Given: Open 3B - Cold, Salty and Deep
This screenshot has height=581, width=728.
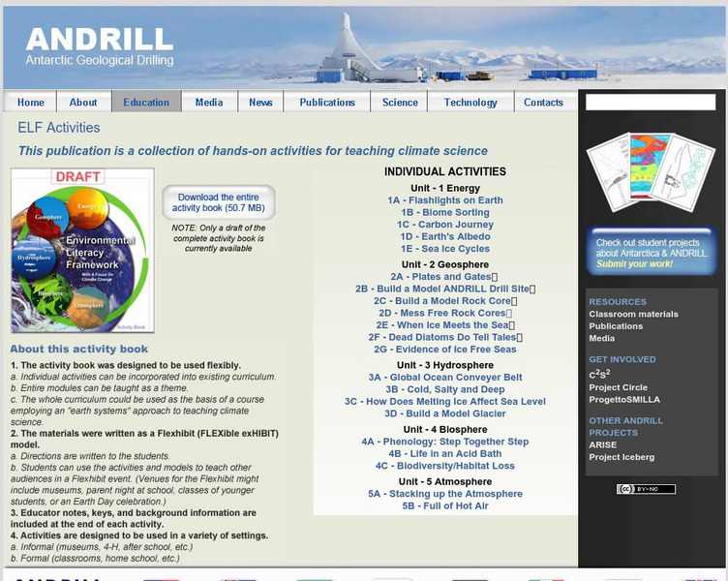Looking at the screenshot, I should [x=445, y=389].
